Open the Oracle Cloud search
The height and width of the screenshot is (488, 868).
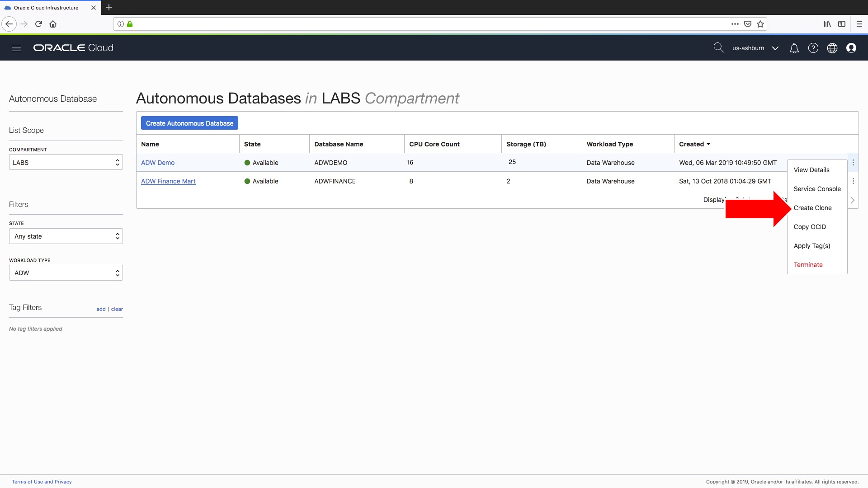tap(719, 47)
